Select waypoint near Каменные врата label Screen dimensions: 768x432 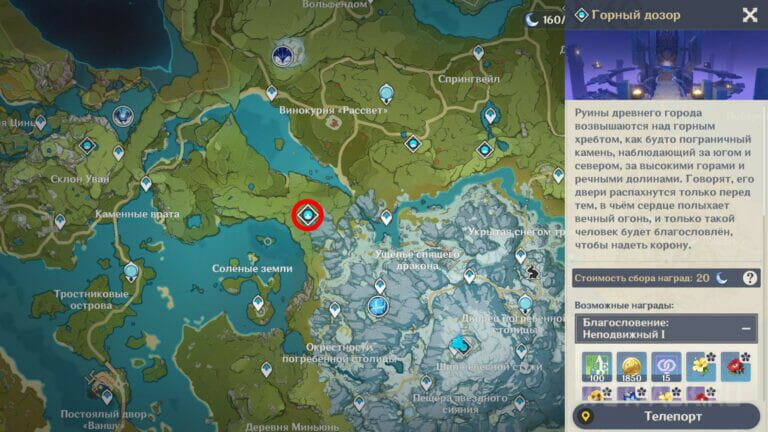[x=146, y=185]
